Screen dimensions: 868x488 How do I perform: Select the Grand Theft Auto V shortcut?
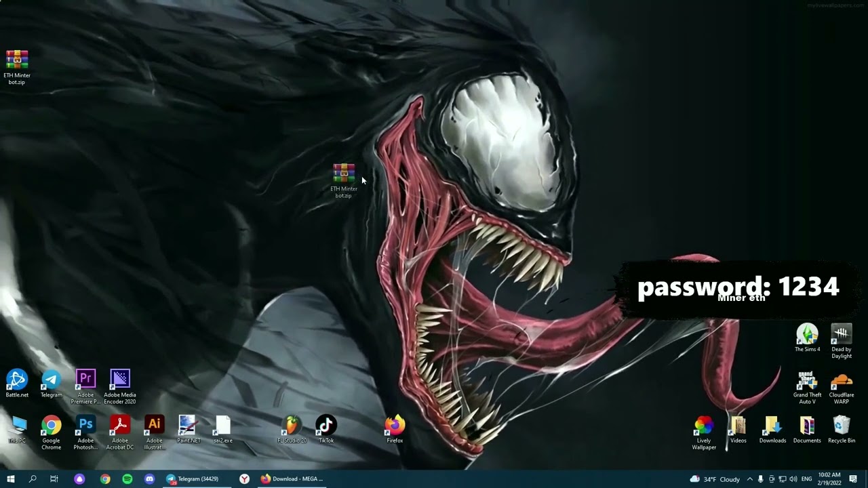click(x=807, y=387)
